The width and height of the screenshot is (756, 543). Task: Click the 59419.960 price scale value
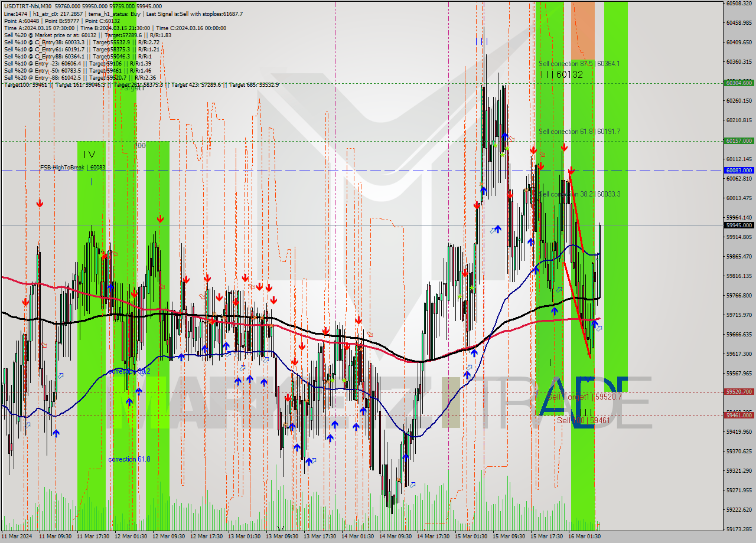739,432
